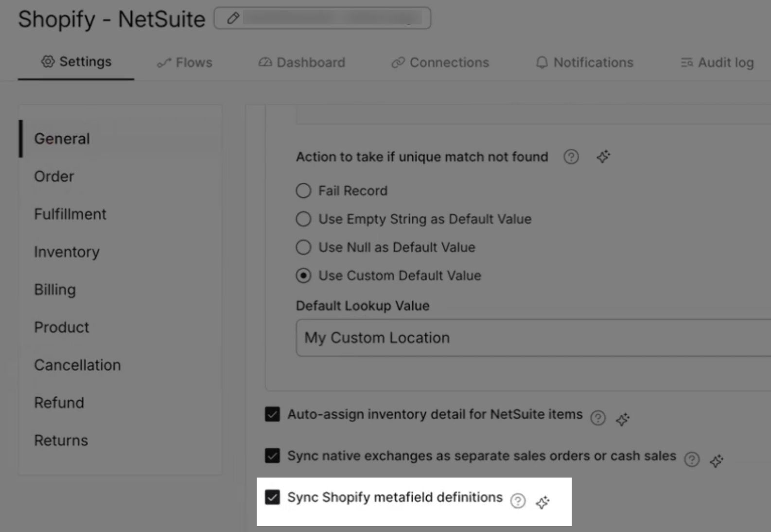Open Returns settings section
This screenshot has width=771, height=532.
61,441
